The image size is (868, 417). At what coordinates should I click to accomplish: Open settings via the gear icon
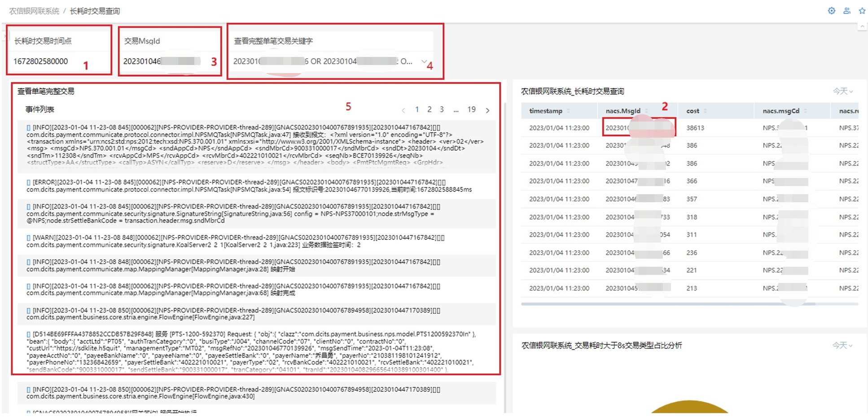(832, 11)
